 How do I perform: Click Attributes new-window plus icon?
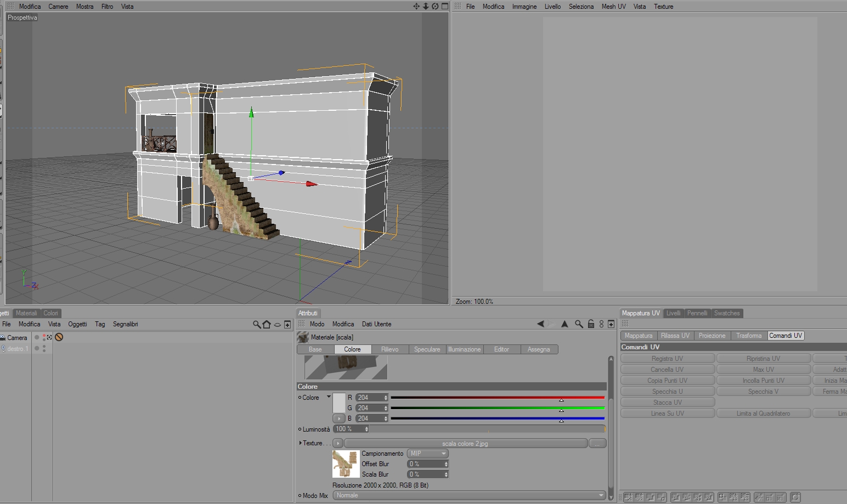611,324
